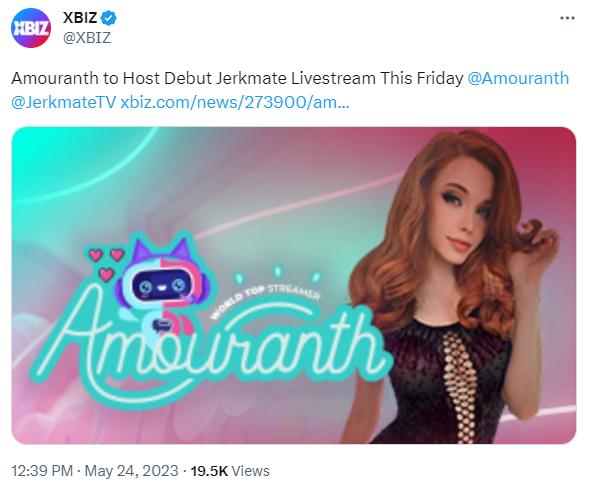Click the blue verified badge
Viewport: 589px width, 487px height.
click(109, 18)
